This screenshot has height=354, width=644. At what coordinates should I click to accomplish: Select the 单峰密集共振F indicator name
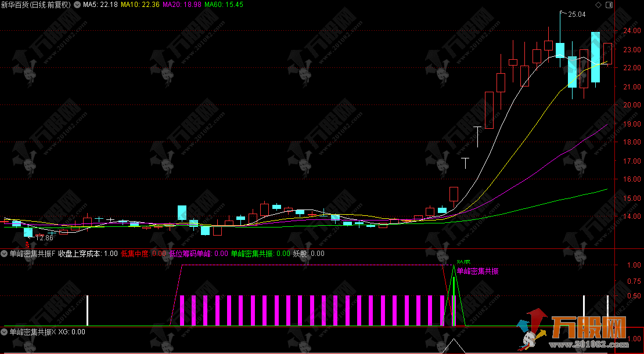tap(33, 254)
